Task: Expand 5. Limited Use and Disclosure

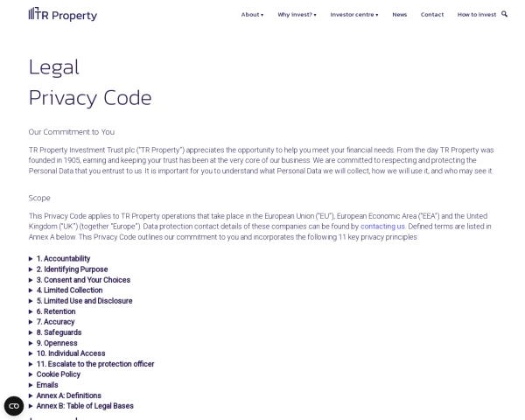Action: click(x=84, y=301)
